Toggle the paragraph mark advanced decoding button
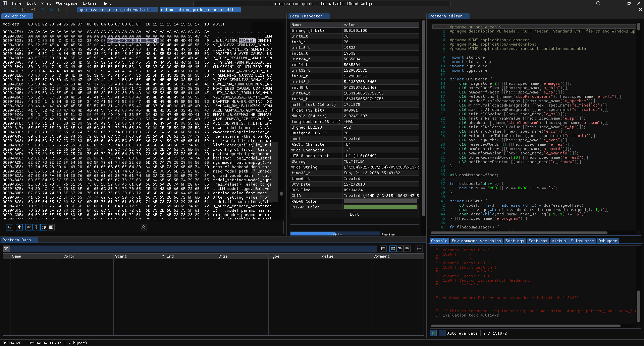The image size is (644, 346). point(36,227)
